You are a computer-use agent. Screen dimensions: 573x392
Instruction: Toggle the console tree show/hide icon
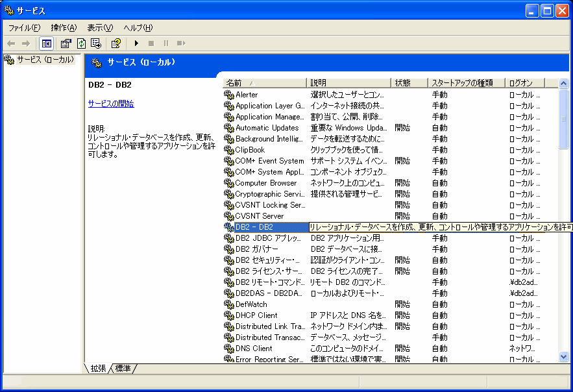pyautogui.click(x=47, y=43)
